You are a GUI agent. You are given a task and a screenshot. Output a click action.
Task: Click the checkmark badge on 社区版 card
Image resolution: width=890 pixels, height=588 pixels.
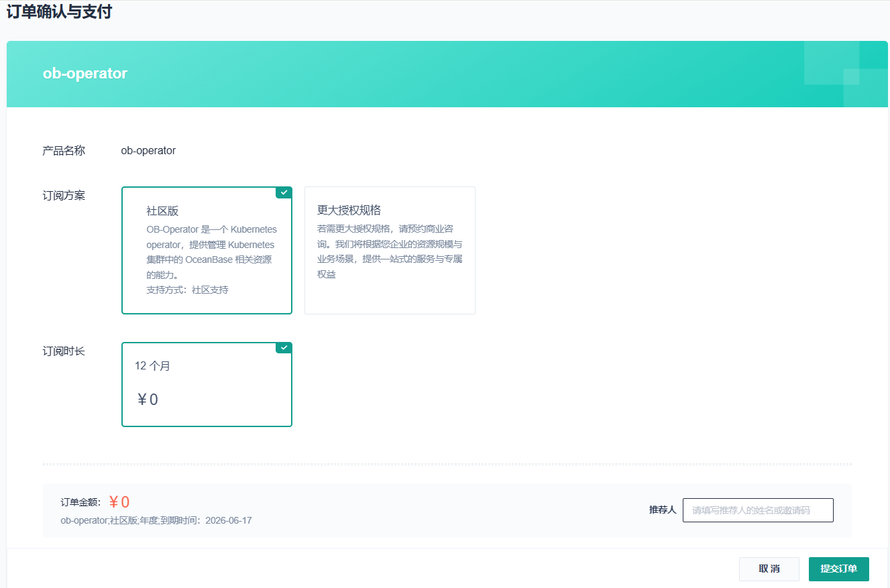284,192
